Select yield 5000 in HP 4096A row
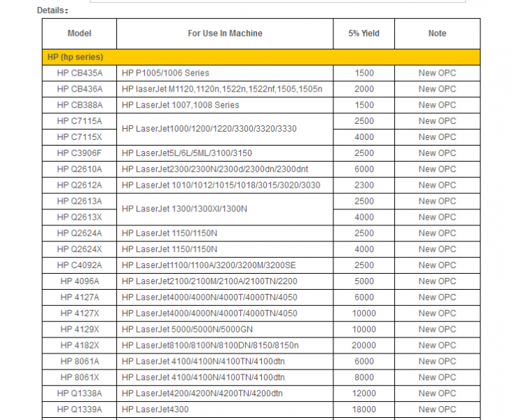The height and width of the screenshot is (420, 512). 364,281
